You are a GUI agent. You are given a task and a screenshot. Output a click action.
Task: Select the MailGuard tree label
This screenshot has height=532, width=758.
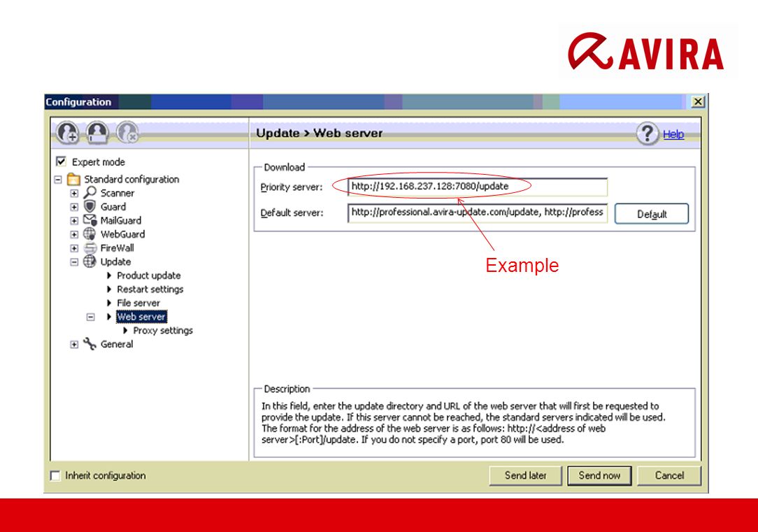coord(121,220)
